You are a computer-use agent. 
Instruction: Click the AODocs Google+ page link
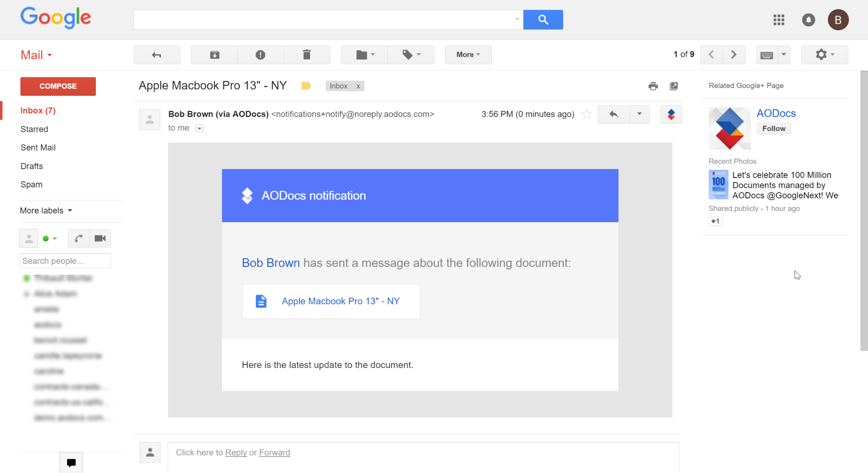pos(776,113)
